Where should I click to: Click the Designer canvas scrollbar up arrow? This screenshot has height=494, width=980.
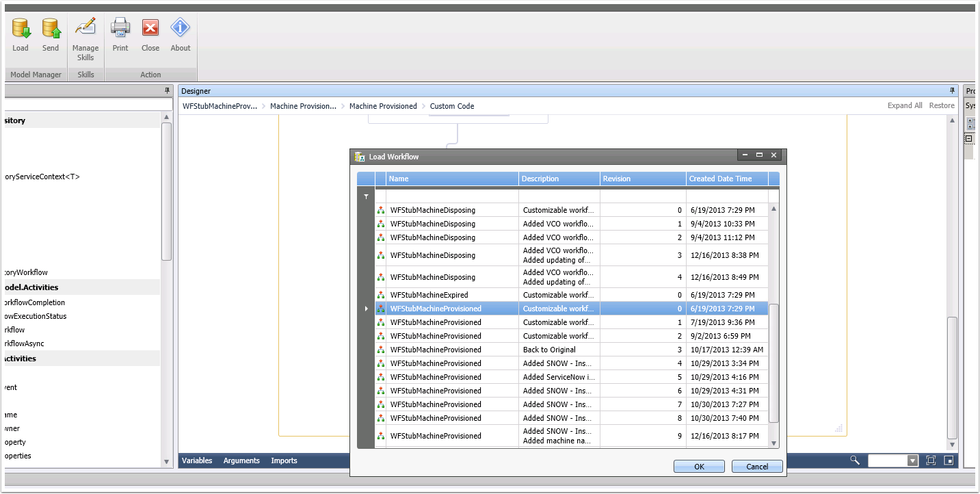coord(953,120)
